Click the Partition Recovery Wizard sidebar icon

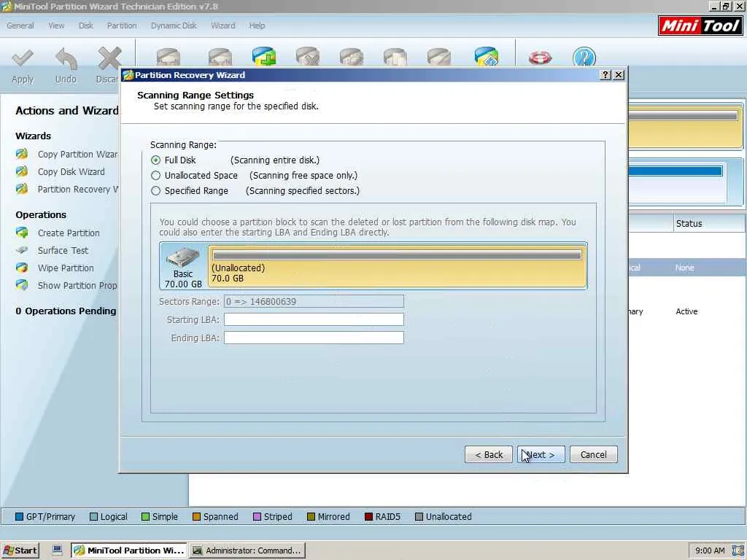click(x=22, y=189)
